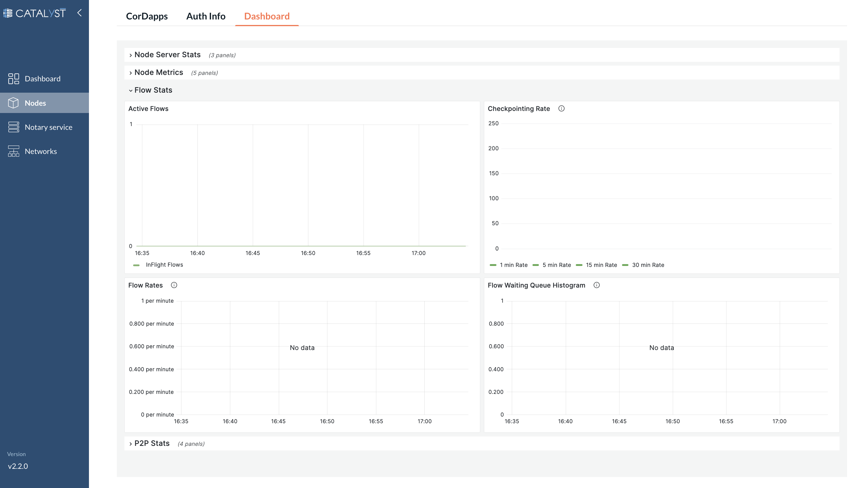Click the Flow Waiting Queue Histogram info icon
The image size is (868, 488).
point(596,285)
